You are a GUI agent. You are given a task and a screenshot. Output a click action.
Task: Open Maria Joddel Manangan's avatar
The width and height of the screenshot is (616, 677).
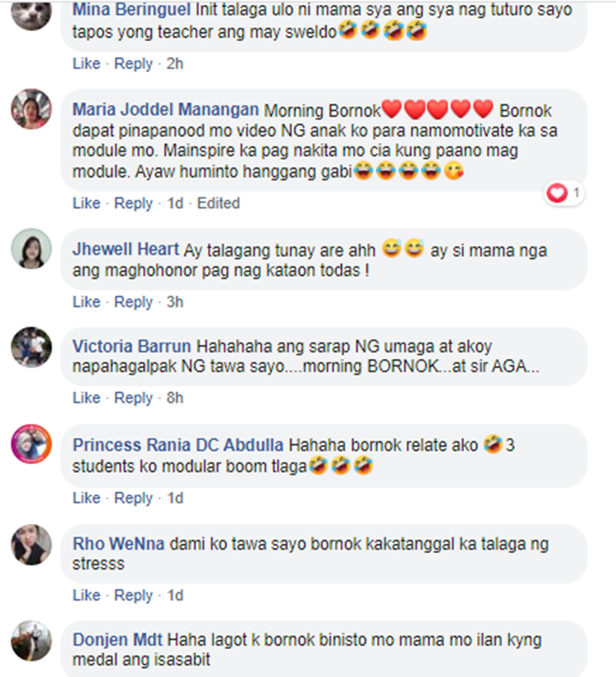click(x=31, y=109)
